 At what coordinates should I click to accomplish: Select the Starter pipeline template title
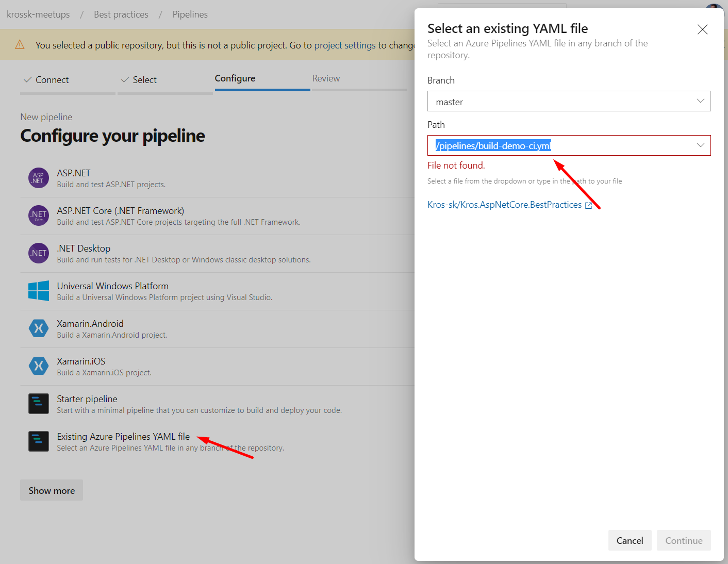87,399
